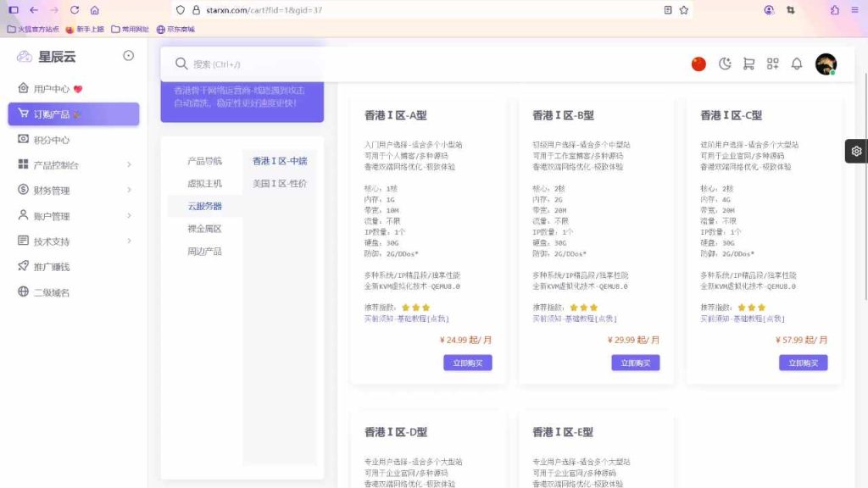Expand the 技术支持 sidebar menu
The height and width of the screenshot is (488, 868).
click(x=73, y=241)
